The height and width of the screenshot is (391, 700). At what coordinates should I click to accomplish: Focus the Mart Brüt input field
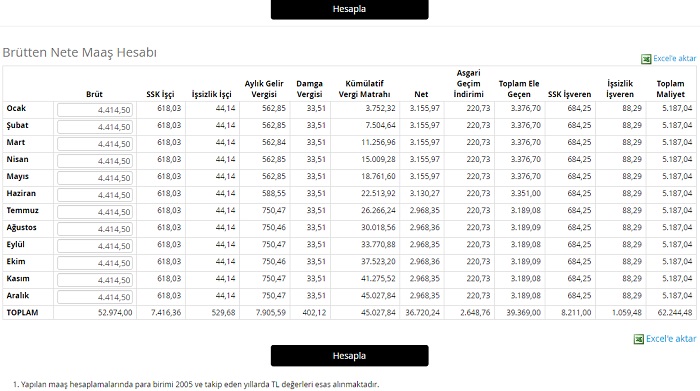coord(95,144)
